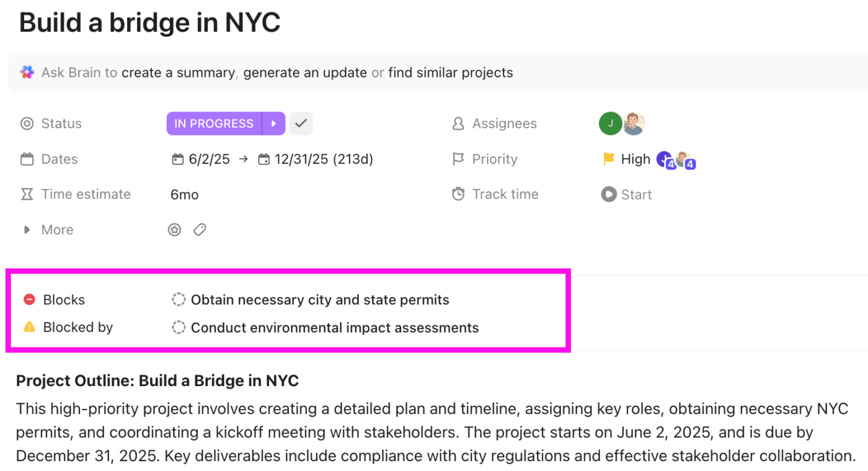Image resolution: width=868 pixels, height=471 pixels.
Task: Click the find similar projects link
Action: click(x=451, y=73)
